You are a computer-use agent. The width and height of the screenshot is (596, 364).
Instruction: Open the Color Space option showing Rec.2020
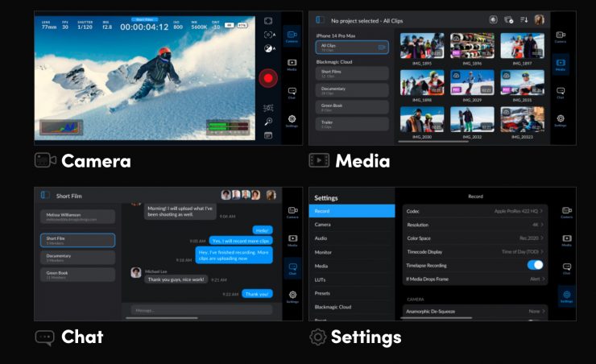pos(476,238)
